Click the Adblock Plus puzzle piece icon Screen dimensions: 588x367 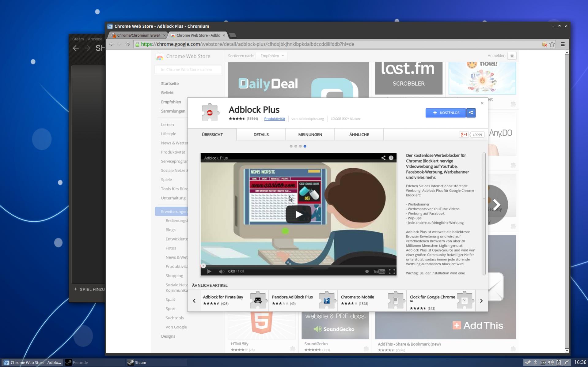point(210,112)
